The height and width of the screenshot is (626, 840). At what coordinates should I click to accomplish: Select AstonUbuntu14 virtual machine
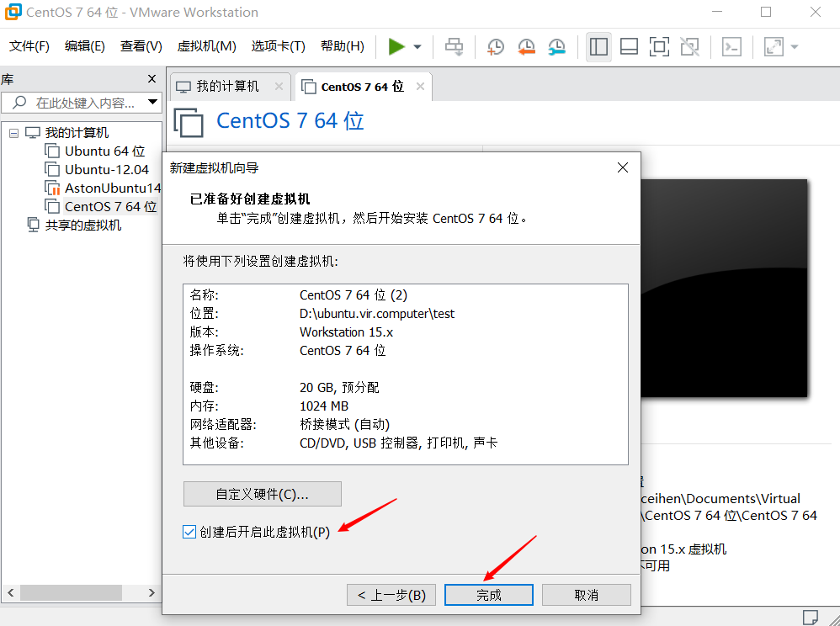[x=113, y=188]
